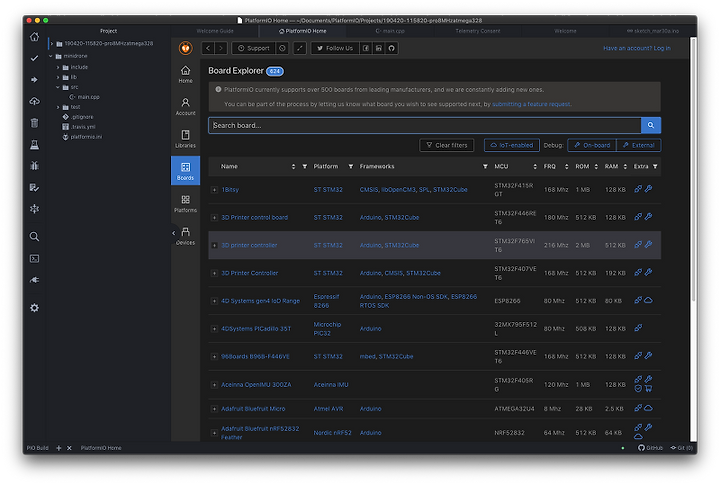The width and height of the screenshot is (720, 485).
Task: Run PlatformIO Build checkmark icon
Action: (x=34, y=58)
